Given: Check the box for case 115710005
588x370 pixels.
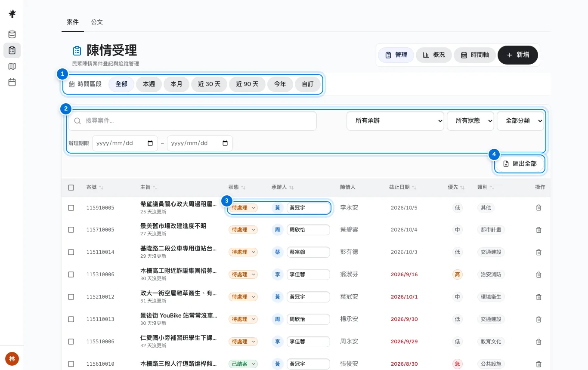Looking at the screenshot, I should point(71,230).
